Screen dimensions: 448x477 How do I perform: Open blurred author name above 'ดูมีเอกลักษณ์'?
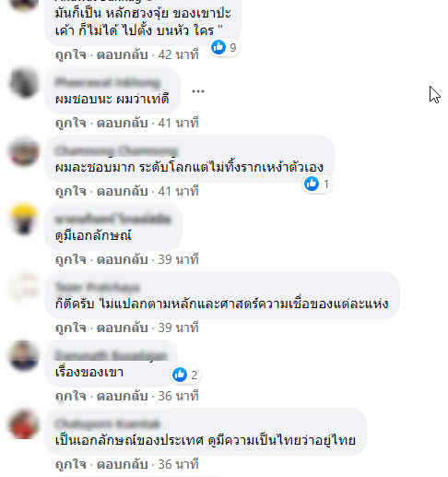click(112, 219)
